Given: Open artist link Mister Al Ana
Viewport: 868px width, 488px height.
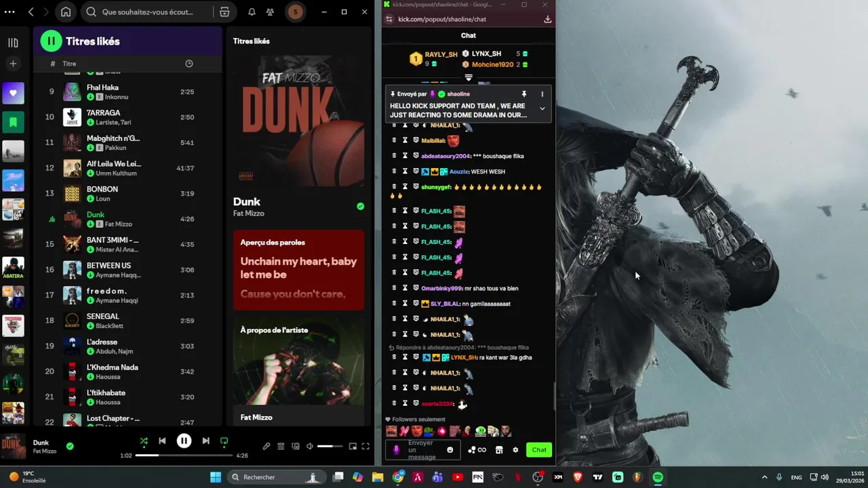Looking at the screenshot, I should coord(117,249).
